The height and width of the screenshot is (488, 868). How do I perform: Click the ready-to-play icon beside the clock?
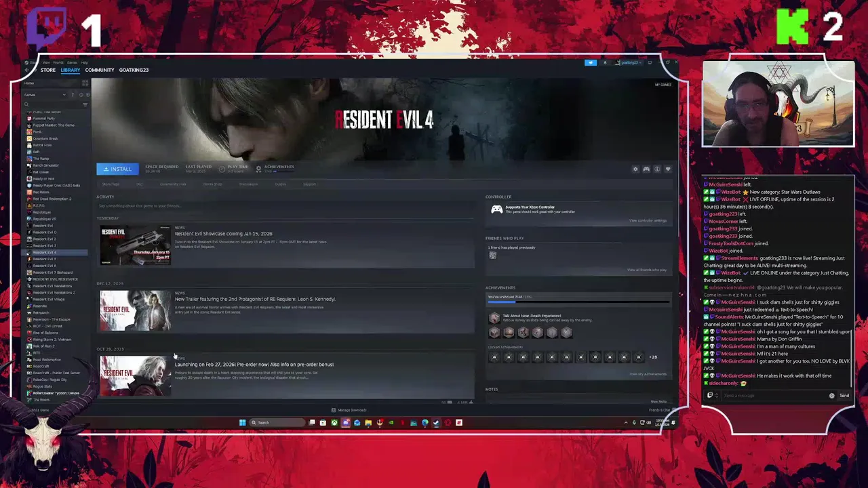[87, 95]
